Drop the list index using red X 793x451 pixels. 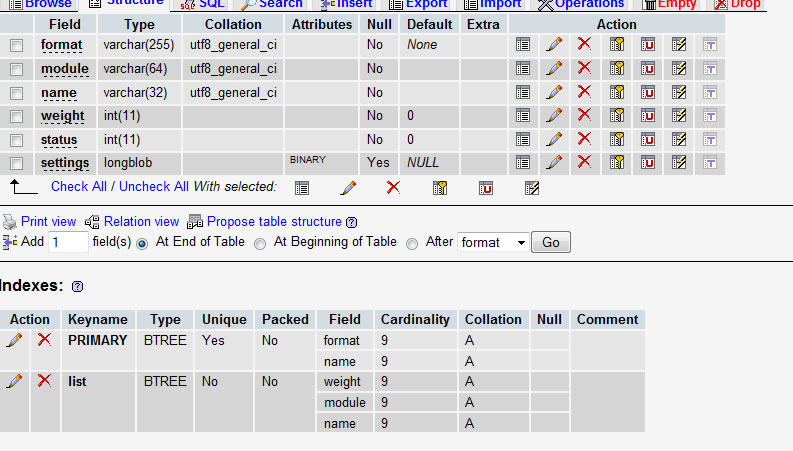pyautogui.click(x=44, y=381)
